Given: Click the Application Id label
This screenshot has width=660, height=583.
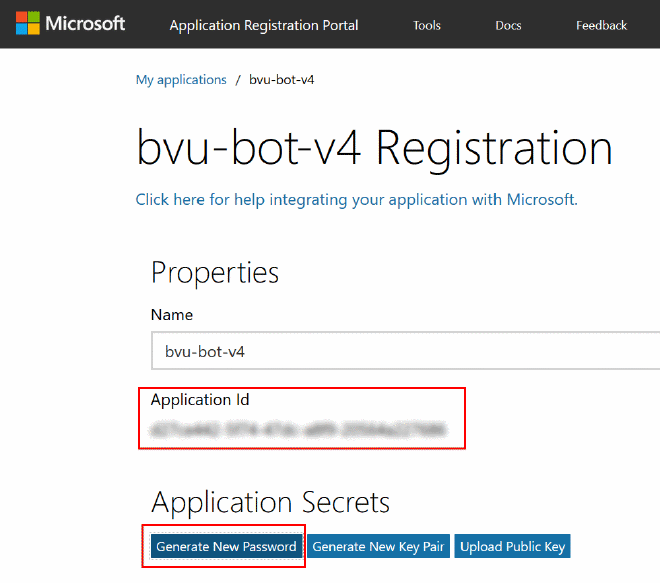Looking at the screenshot, I should (200, 400).
